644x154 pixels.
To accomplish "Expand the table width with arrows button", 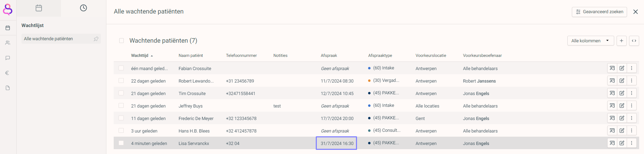I will click(634, 41).
